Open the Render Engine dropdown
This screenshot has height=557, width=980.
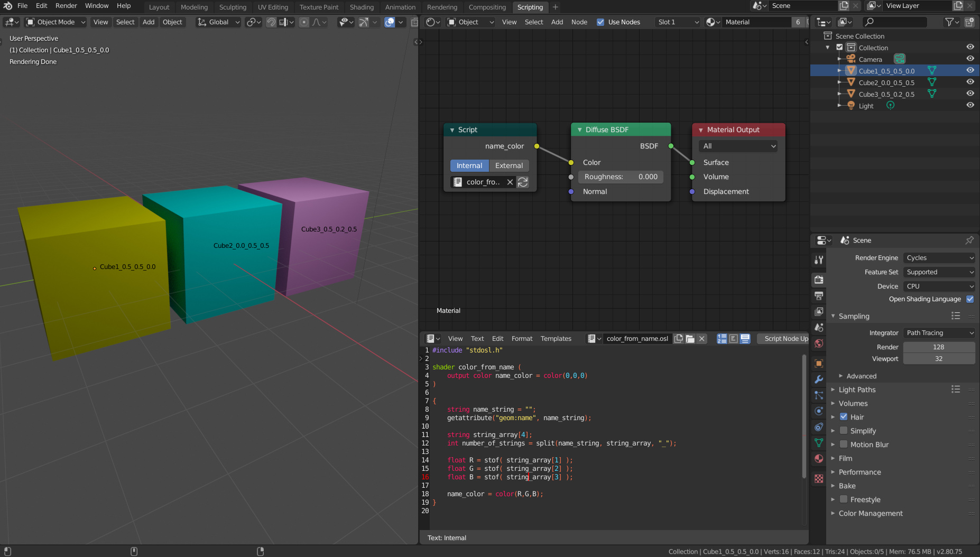(x=939, y=257)
